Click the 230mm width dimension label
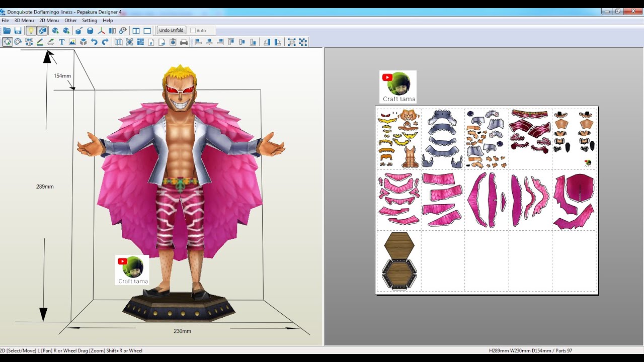The height and width of the screenshot is (362, 644). pos(182,331)
